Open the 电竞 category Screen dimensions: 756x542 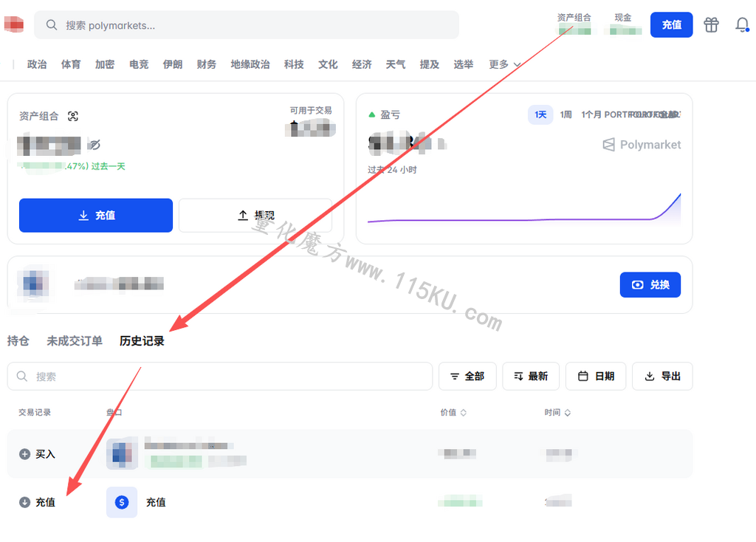[139, 65]
